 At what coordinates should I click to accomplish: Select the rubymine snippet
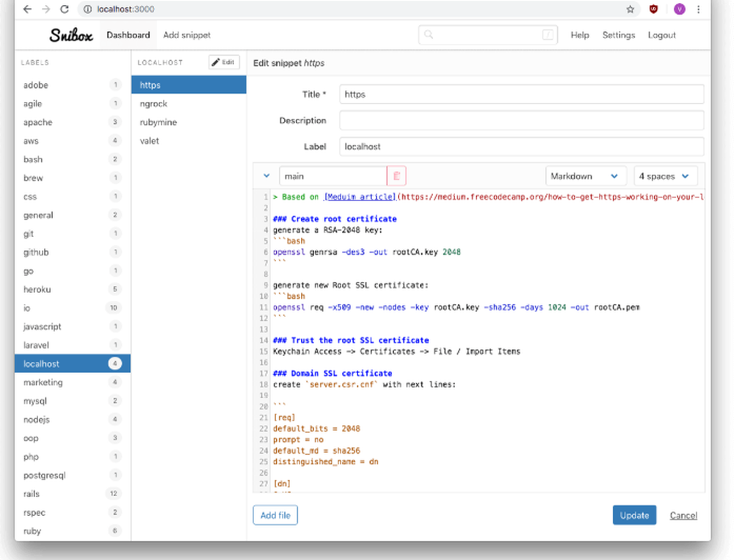click(189, 123)
